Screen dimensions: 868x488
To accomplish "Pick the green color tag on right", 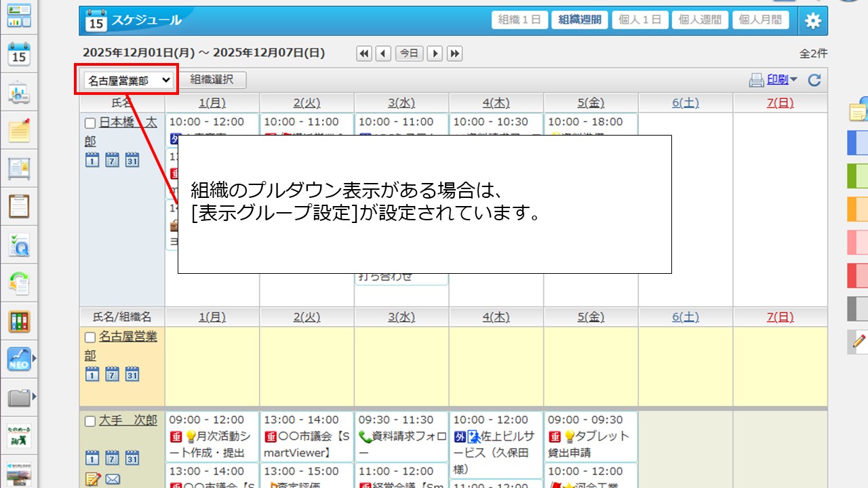I will point(857,176).
